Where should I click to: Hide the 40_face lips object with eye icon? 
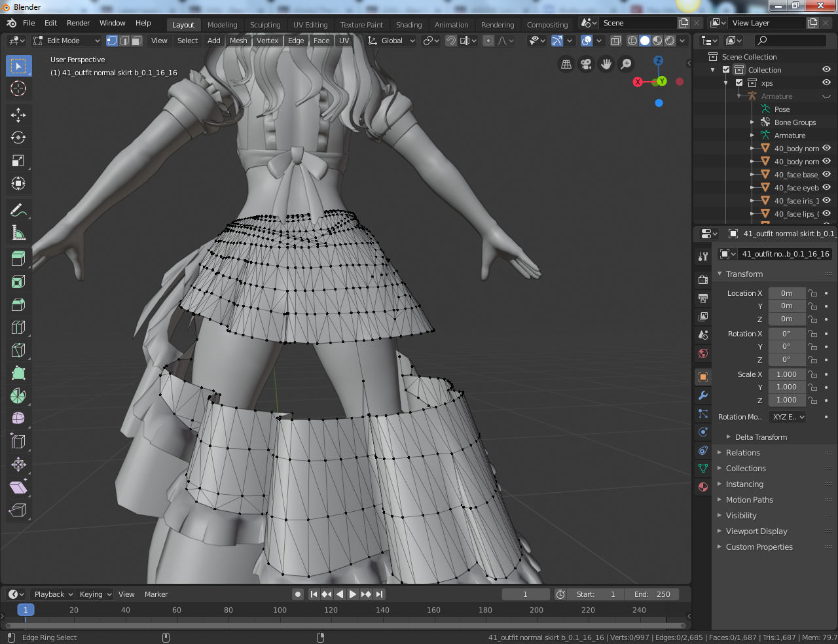point(826,213)
